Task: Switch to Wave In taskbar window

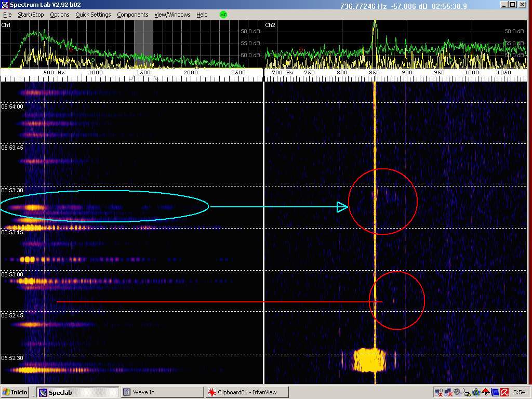Action: [x=162, y=392]
